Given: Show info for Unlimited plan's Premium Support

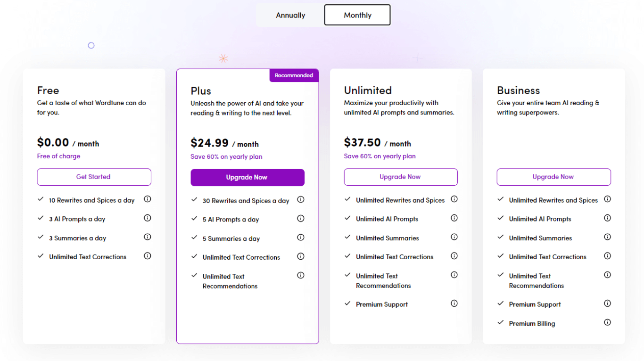Looking at the screenshot, I should pos(454,304).
